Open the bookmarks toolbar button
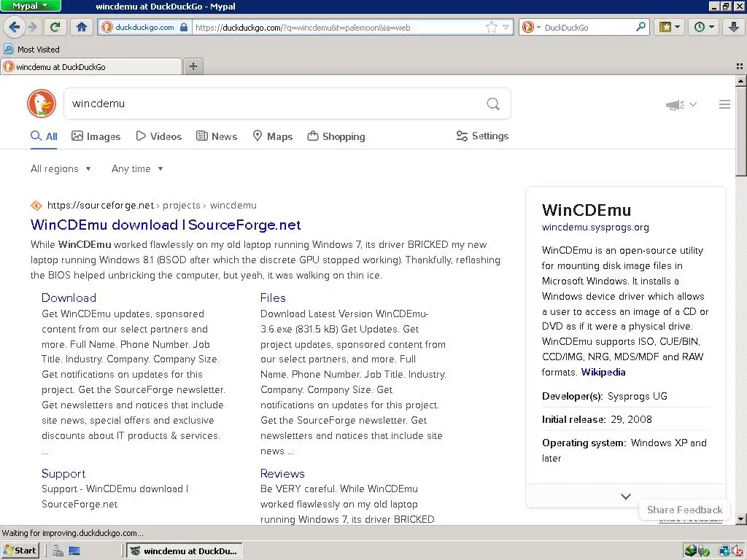This screenshot has height=560, width=747. click(x=670, y=27)
